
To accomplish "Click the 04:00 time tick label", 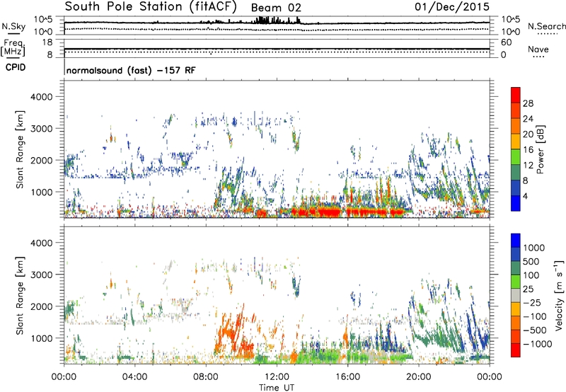I will point(134,377).
